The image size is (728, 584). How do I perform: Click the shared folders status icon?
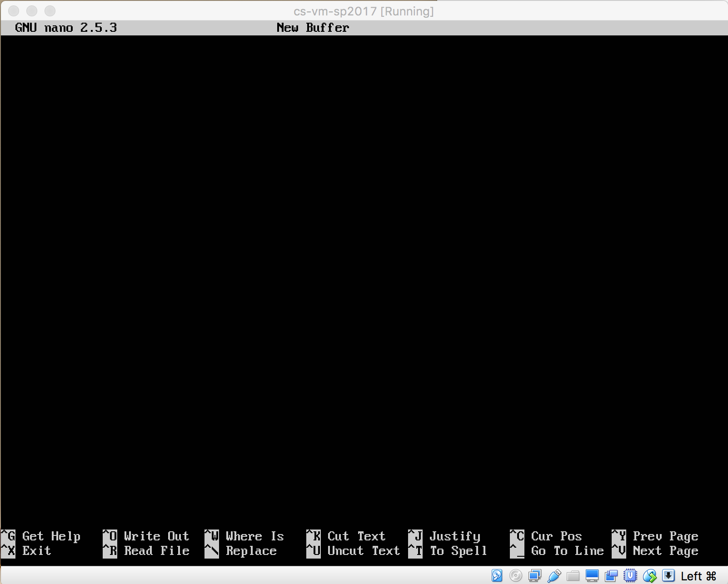coord(573,576)
